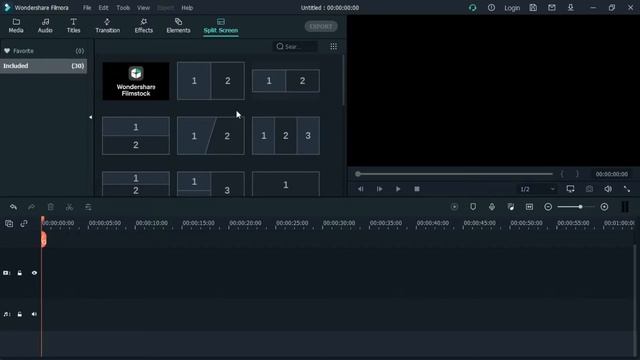The height and width of the screenshot is (360, 640).
Task: Click the notification info icon in title bar
Action: [491, 8]
